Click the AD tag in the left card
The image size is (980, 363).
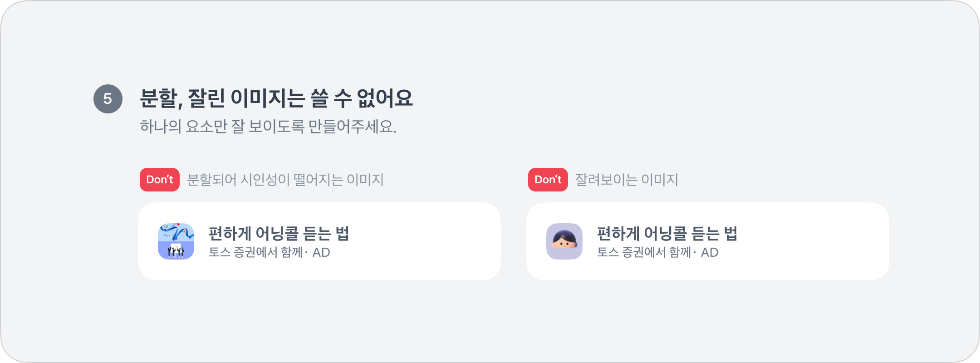click(321, 252)
